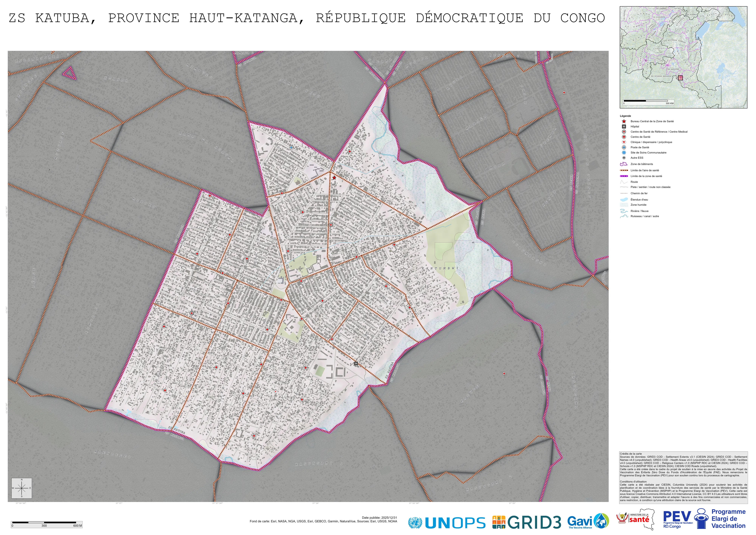The width and height of the screenshot is (756, 535).
Task: Click the NTANDA area label
Action: click(x=116, y=79)
